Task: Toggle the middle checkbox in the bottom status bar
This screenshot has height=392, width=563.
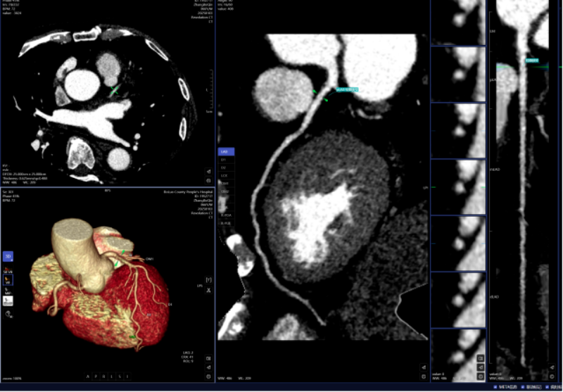Action: click(x=523, y=387)
